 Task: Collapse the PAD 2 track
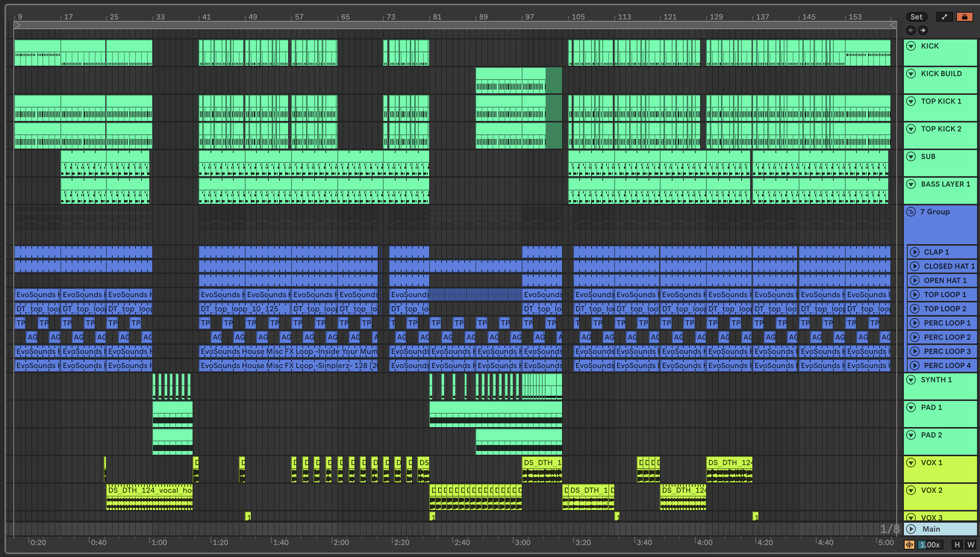tap(911, 435)
